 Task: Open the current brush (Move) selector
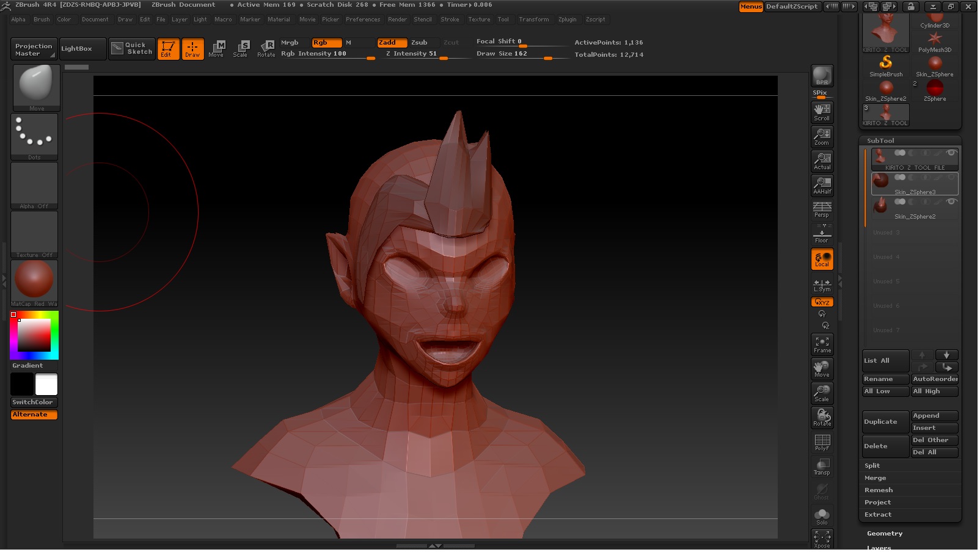coord(37,88)
